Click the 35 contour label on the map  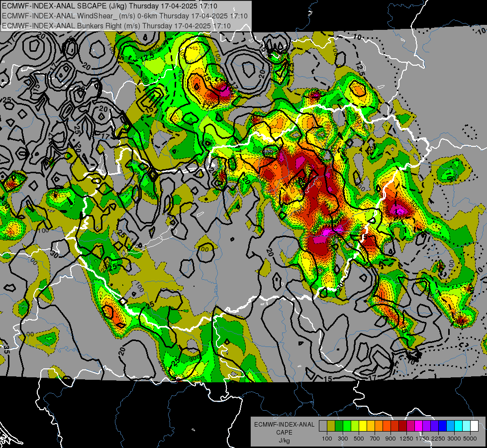[x=5, y=350]
